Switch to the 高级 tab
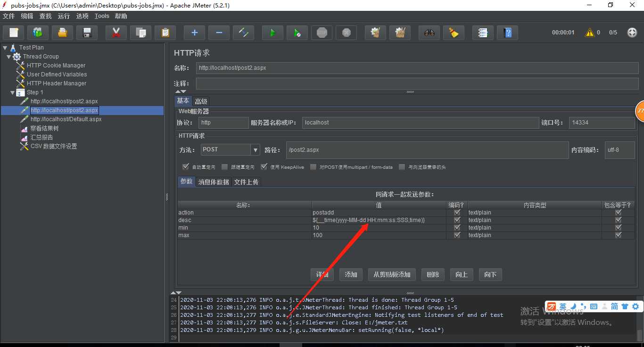This screenshot has width=644, height=347. coord(201,101)
